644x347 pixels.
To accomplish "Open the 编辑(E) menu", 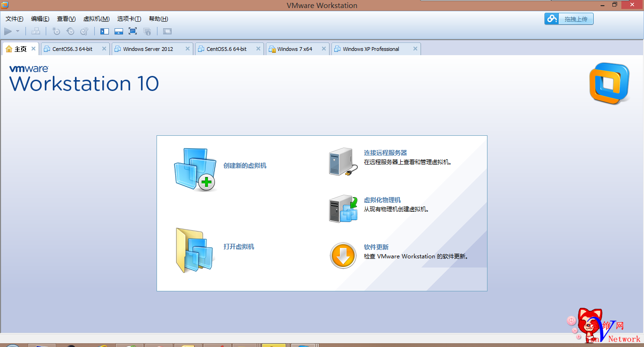I will coord(40,19).
